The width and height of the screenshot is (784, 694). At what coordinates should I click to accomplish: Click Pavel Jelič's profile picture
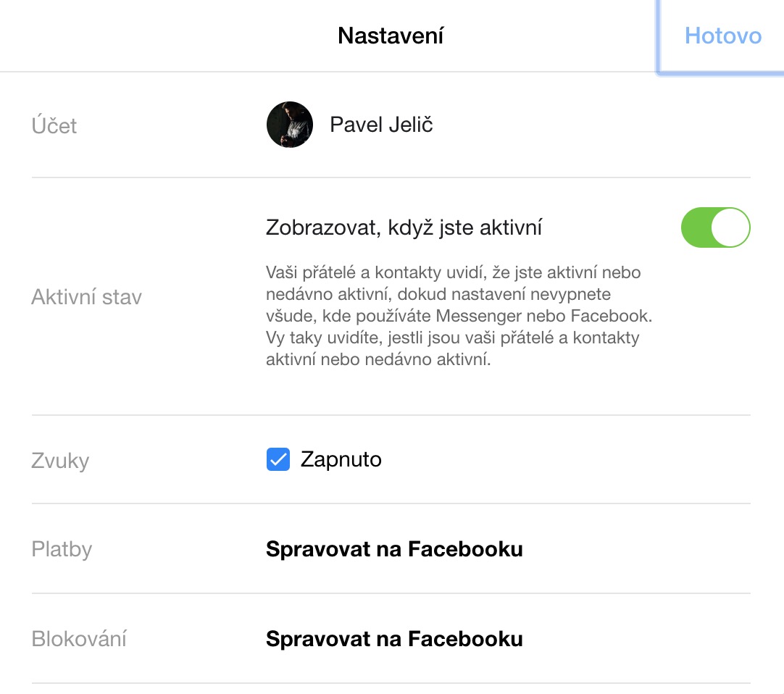[x=290, y=125]
